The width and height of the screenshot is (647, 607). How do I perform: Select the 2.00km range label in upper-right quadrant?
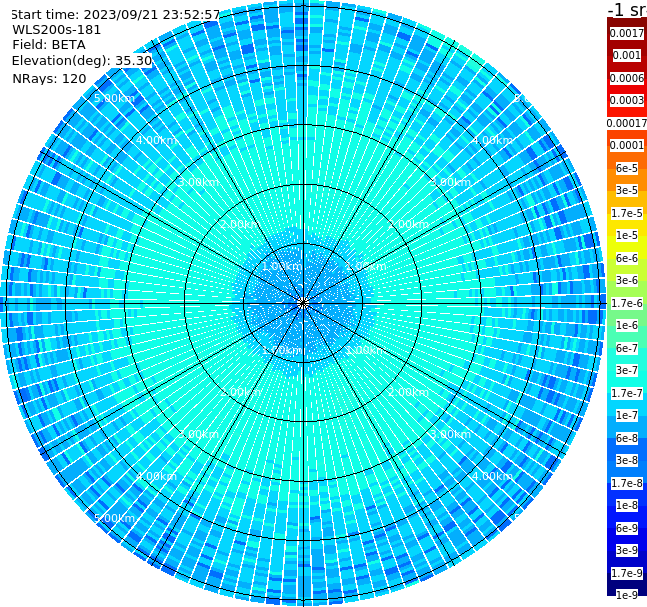408,224
